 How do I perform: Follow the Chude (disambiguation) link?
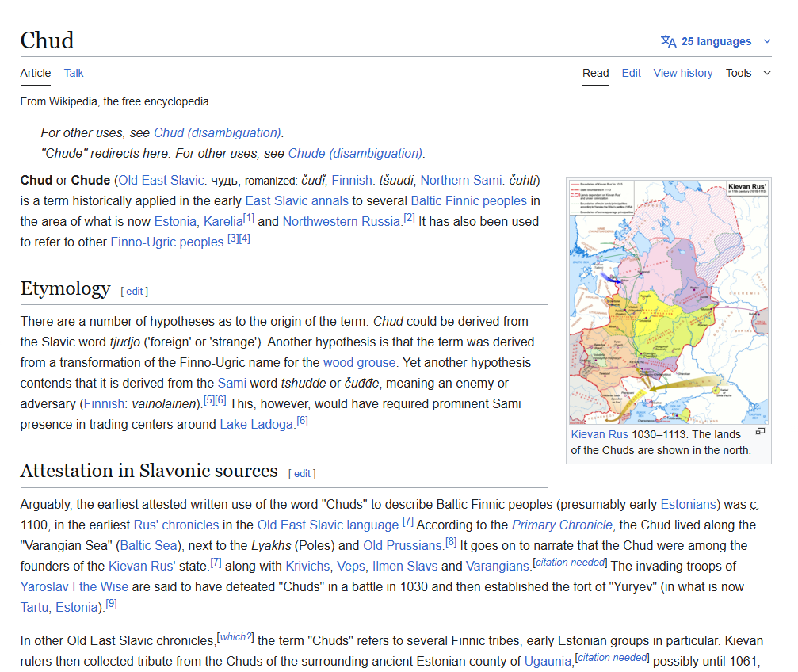pyautogui.click(x=355, y=153)
